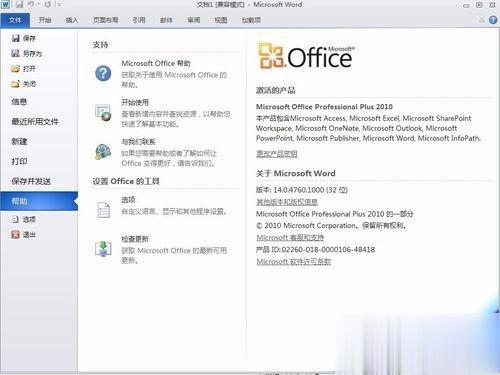Click the Word icon in the title bar
The width and height of the screenshot is (500, 375).
(5, 5)
